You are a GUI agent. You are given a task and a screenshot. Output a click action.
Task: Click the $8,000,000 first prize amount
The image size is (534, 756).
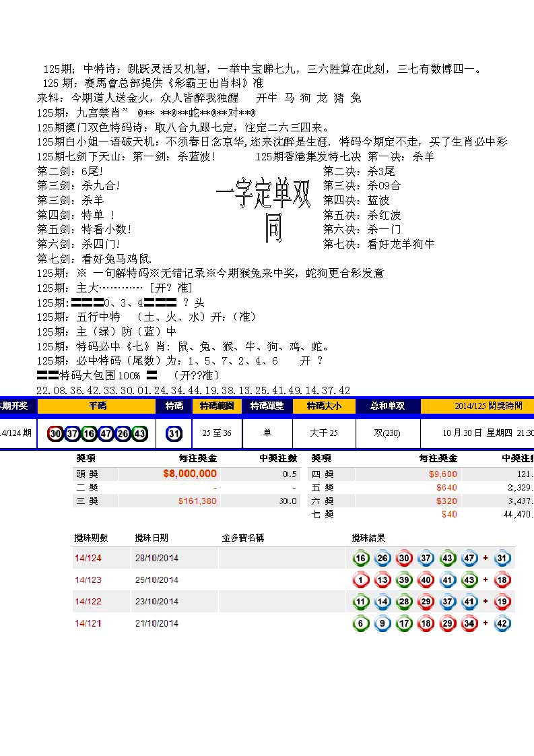click(190, 474)
